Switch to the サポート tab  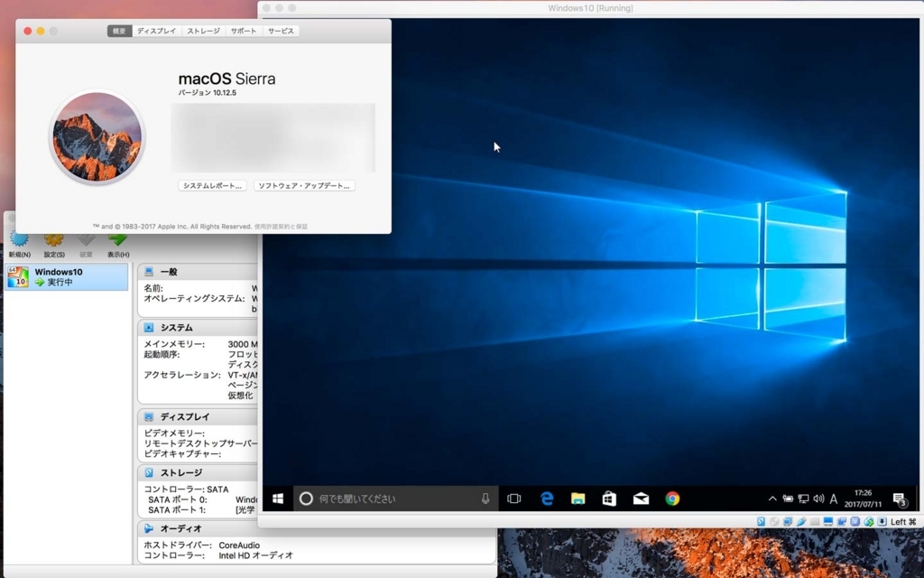[244, 31]
